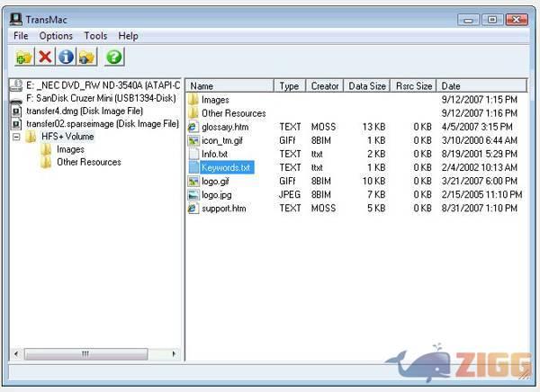Open the Tools menu
This screenshot has height=392, width=540.
95,36
